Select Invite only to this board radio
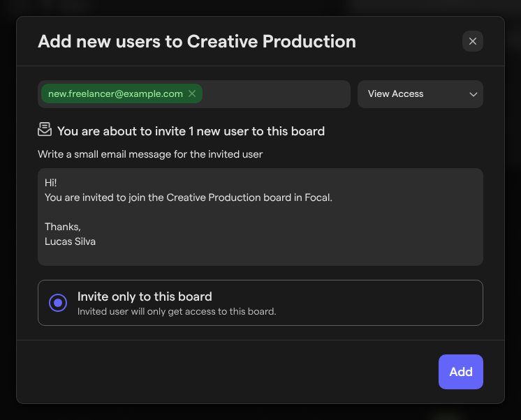 (58, 303)
